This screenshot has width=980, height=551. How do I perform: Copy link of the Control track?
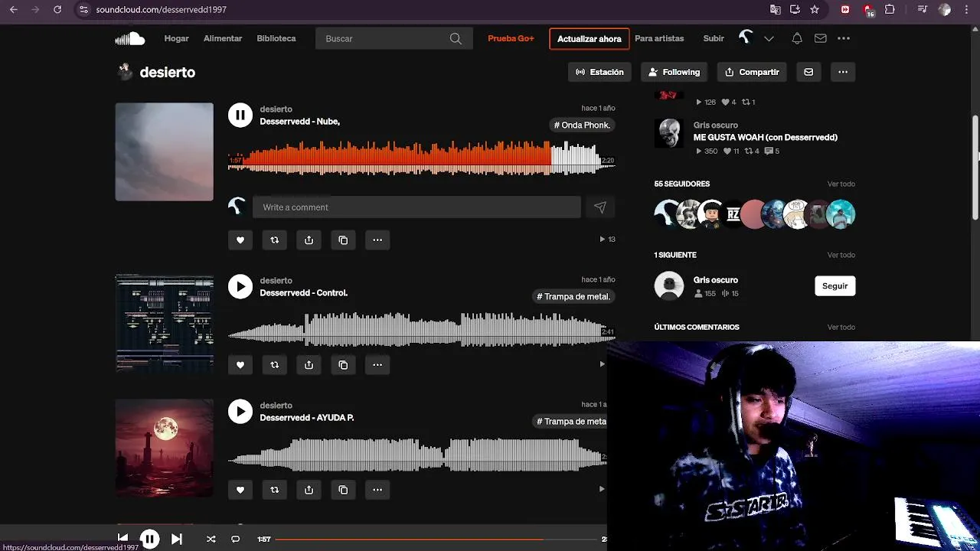coord(343,365)
